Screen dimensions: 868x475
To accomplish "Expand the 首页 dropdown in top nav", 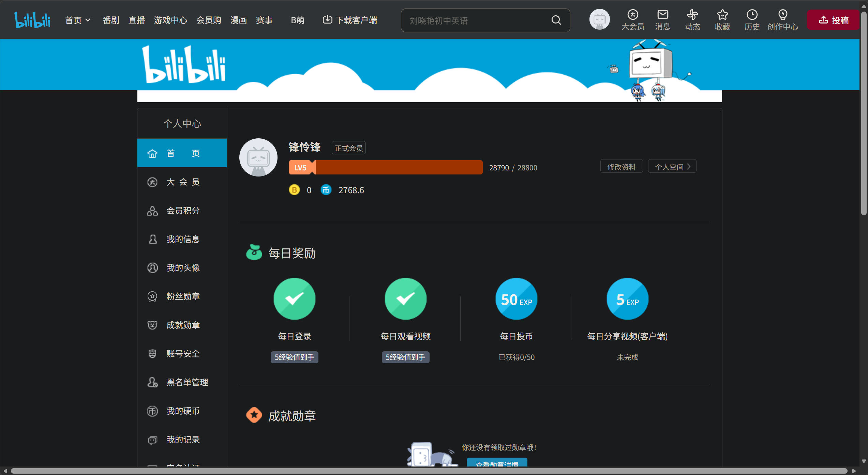I will tap(78, 20).
